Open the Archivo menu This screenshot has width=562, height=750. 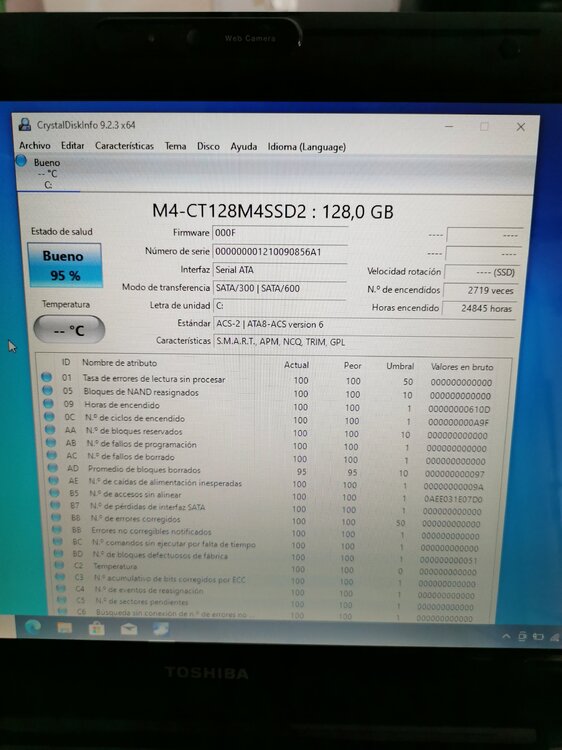(x=34, y=145)
